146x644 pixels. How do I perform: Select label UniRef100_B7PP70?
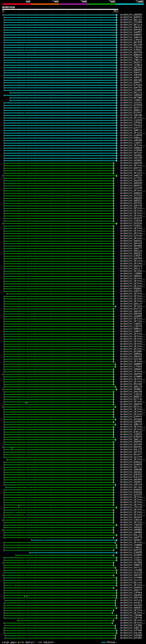click(x=131, y=417)
